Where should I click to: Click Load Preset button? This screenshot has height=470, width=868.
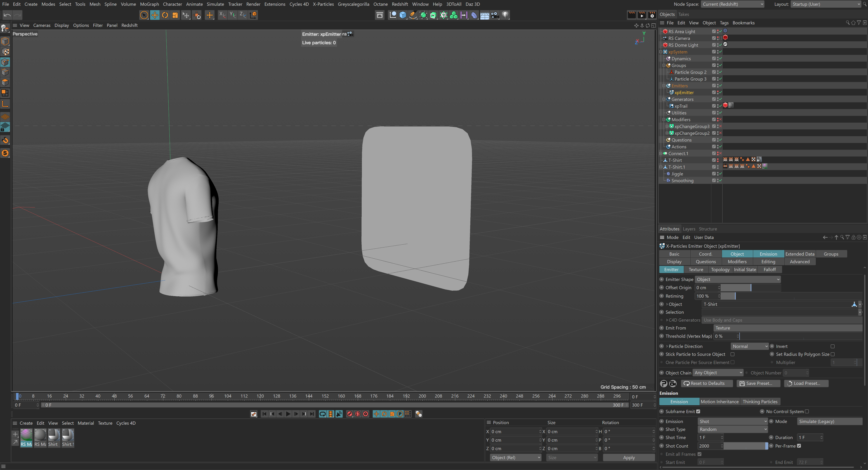click(806, 383)
